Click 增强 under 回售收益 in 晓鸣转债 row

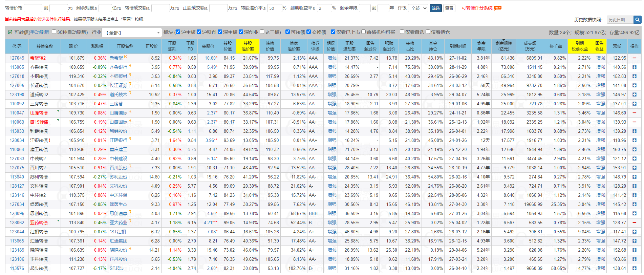[x=600, y=250]
